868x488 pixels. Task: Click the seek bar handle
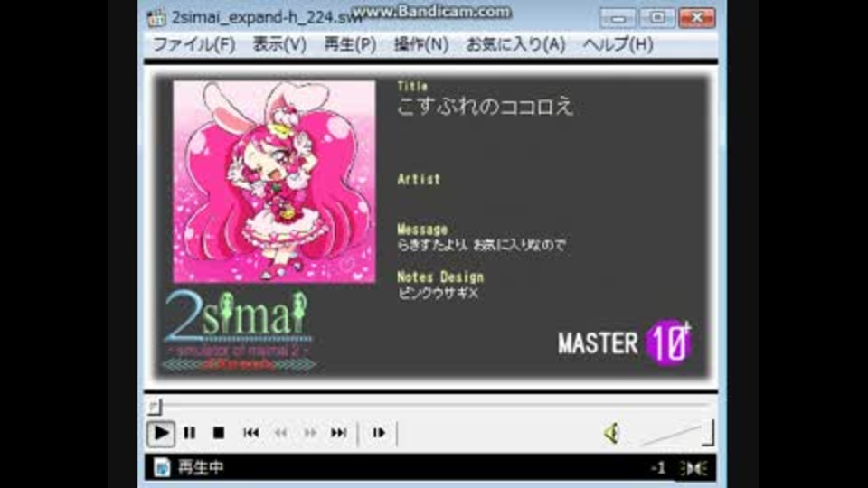pyautogui.click(x=155, y=408)
